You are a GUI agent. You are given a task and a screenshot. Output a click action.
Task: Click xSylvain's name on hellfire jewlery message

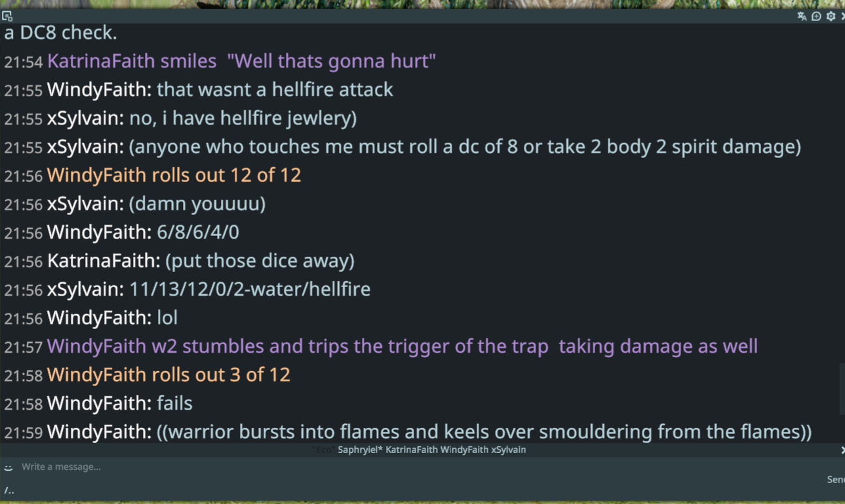[x=85, y=118]
